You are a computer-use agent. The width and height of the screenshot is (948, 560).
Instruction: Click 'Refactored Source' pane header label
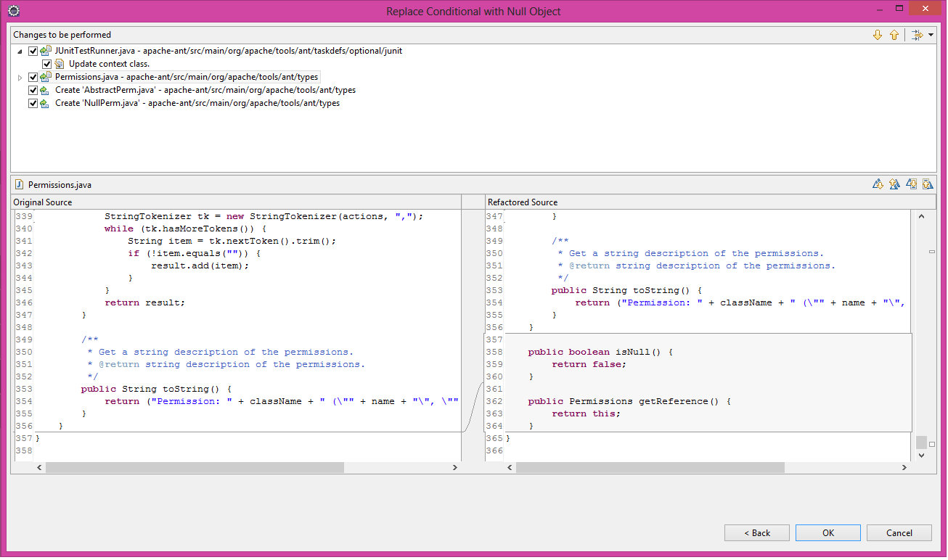pos(523,202)
